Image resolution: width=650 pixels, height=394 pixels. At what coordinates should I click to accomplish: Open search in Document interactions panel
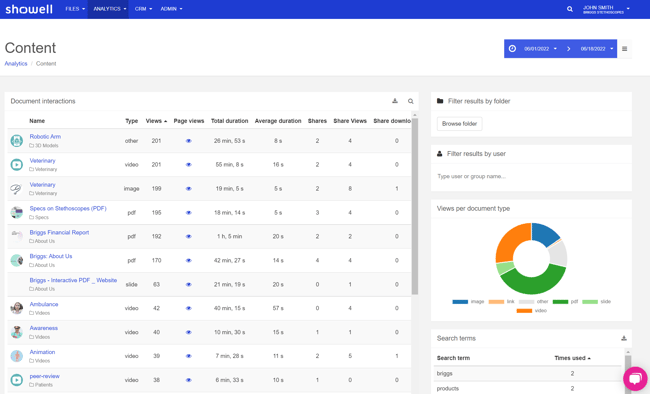410,101
